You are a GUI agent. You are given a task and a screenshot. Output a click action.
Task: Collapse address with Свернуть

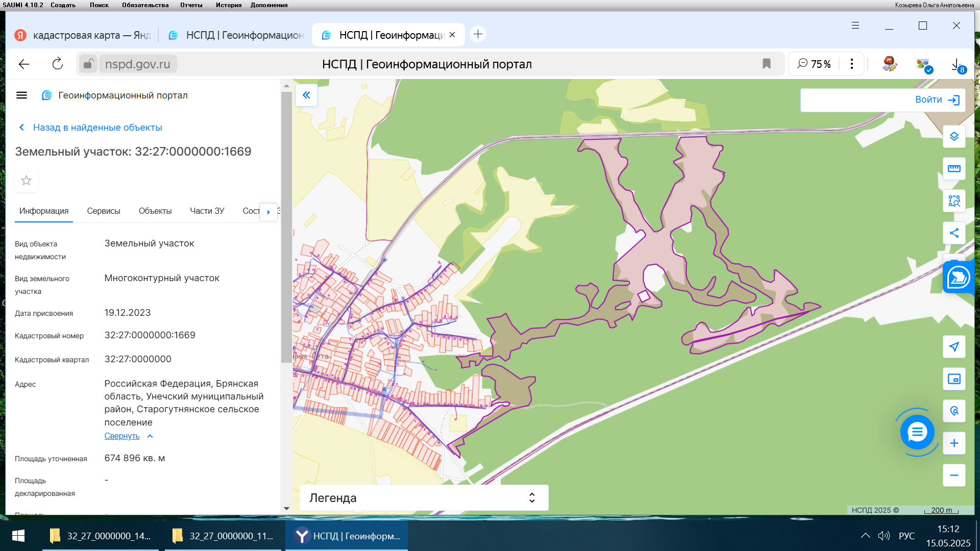click(x=128, y=436)
